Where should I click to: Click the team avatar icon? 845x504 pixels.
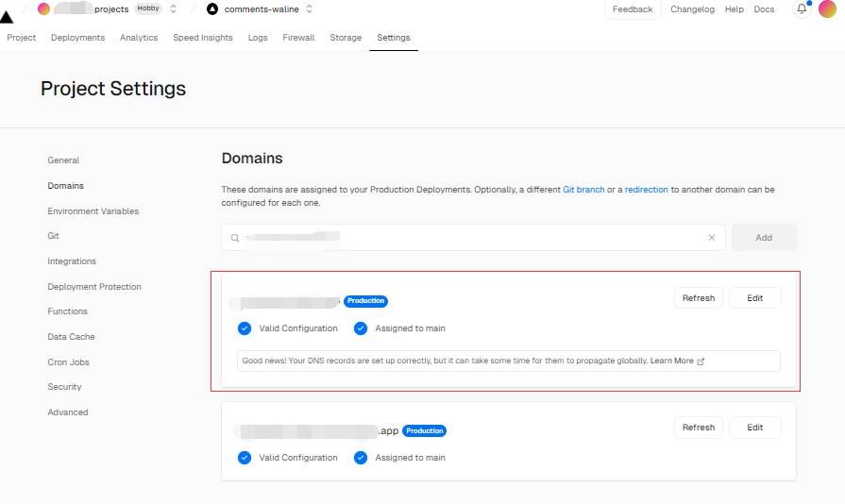[x=43, y=9]
